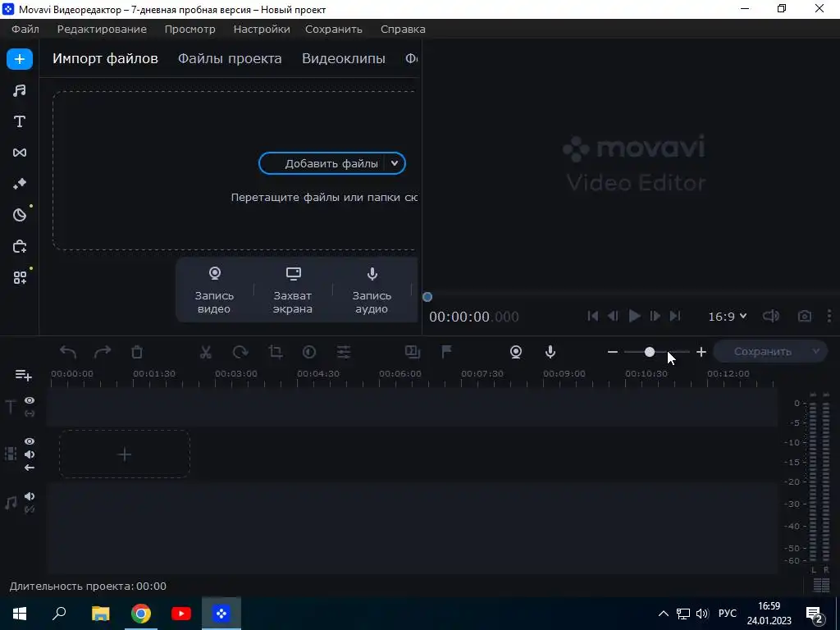
Task: Switch to Файлы проекта tab
Action: (x=230, y=58)
